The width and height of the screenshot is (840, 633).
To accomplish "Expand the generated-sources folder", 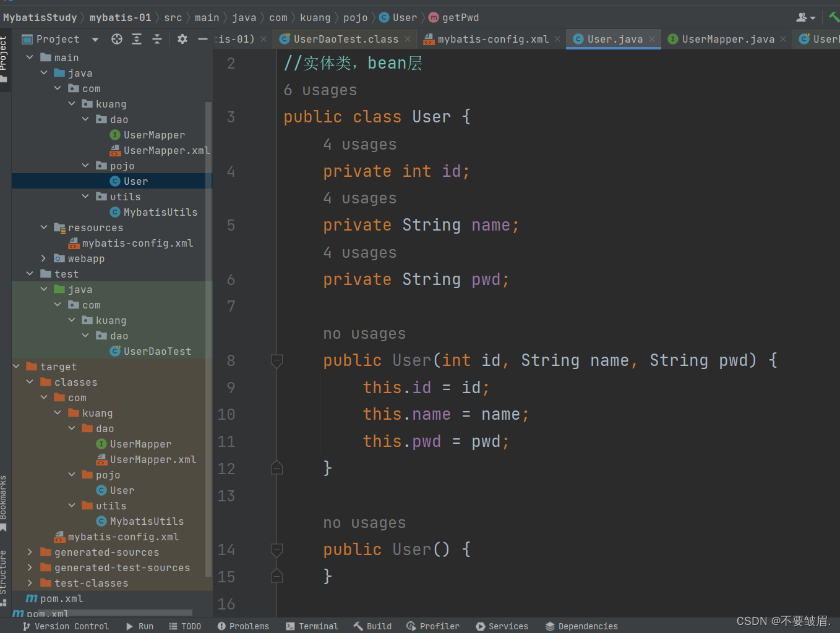I will tap(30, 552).
